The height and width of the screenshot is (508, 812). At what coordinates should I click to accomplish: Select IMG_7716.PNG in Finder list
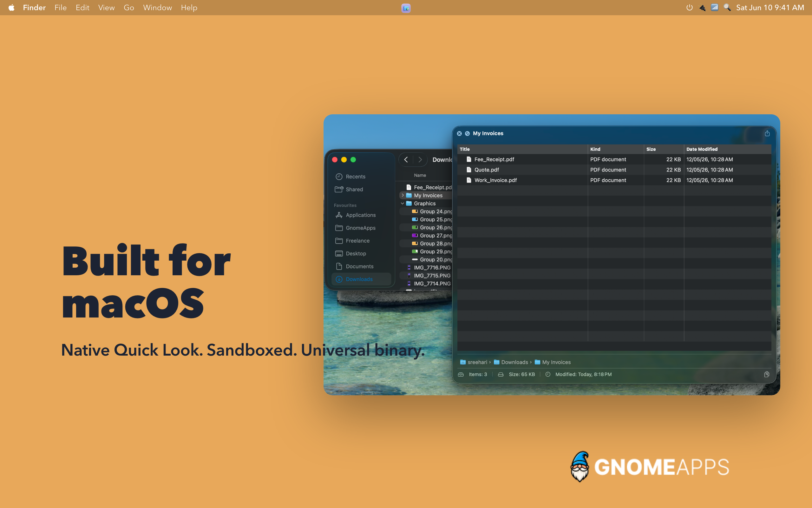(426, 267)
